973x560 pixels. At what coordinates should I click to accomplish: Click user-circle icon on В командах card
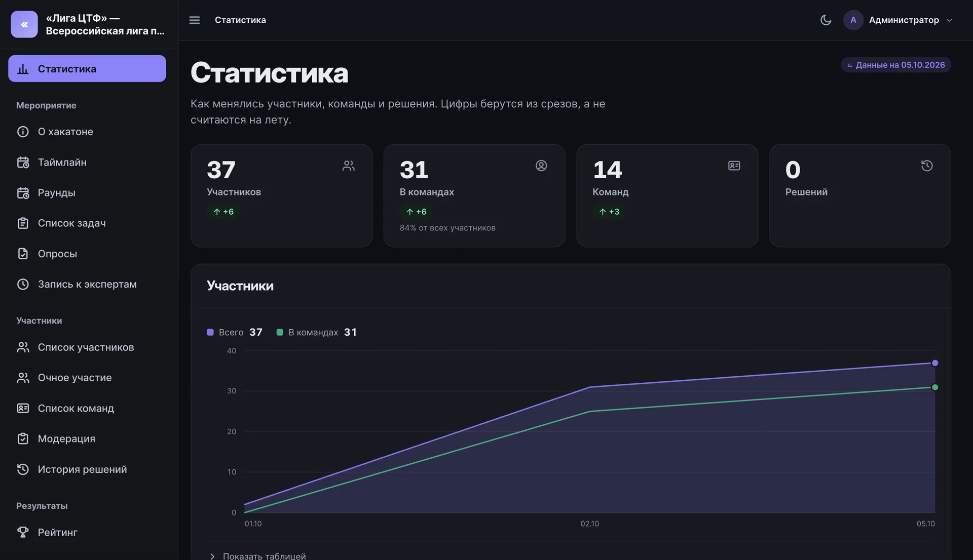(x=541, y=166)
